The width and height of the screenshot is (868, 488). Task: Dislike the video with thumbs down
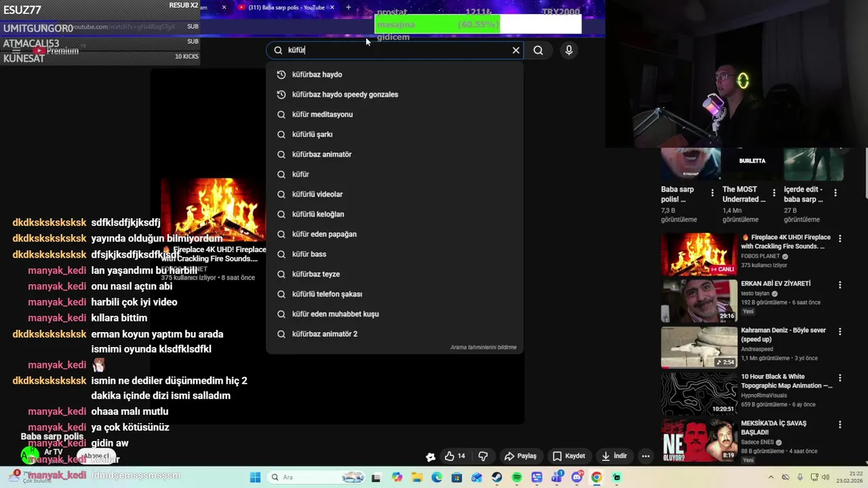coord(483,456)
